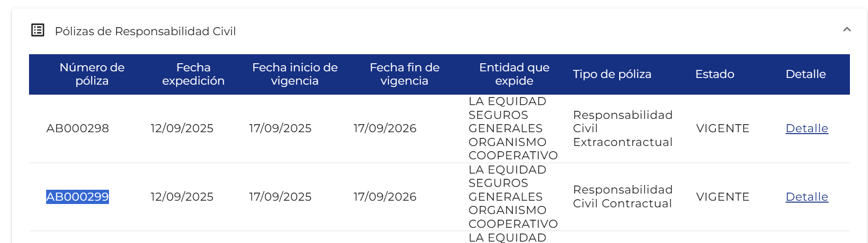Click the "Pólizas de Responsabilidad Civil" heading

(145, 31)
